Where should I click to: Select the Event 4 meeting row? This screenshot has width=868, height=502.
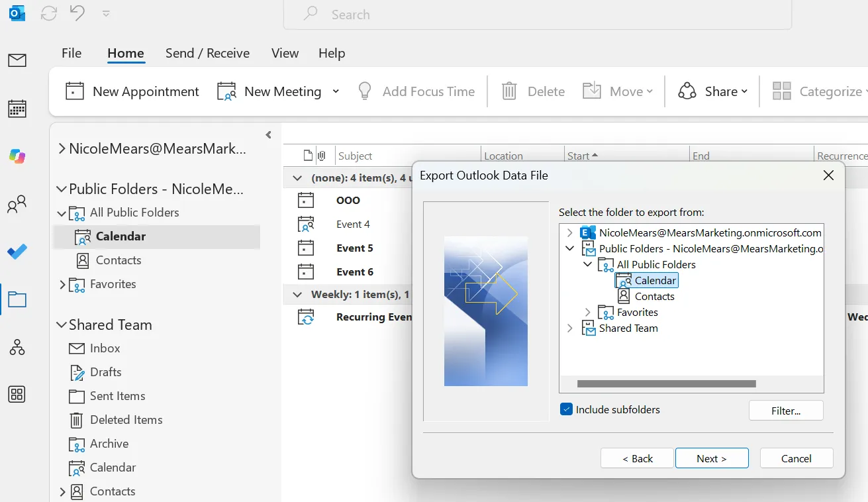point(352,225)
